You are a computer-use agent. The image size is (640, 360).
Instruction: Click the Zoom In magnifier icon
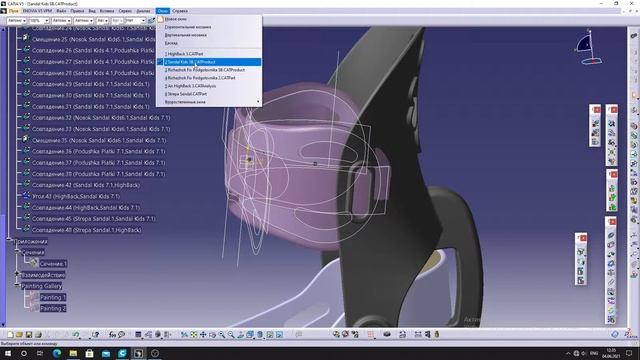pyautogui.click(x=222, y=335)
